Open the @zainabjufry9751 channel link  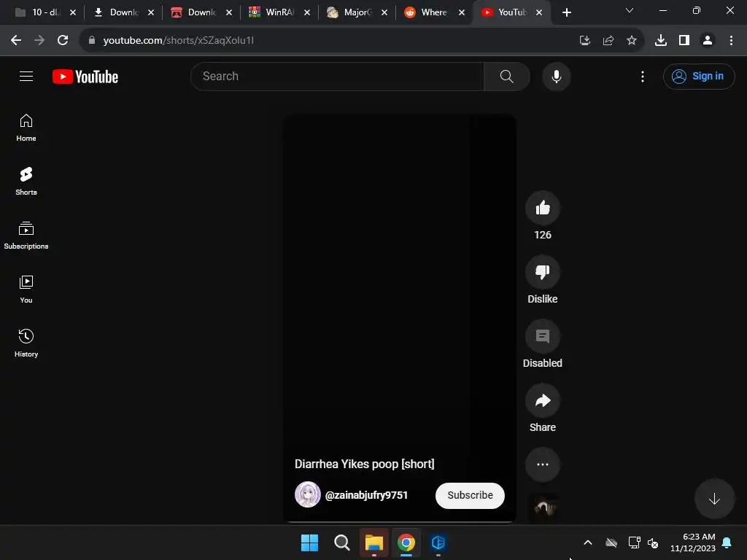[366, 495]
